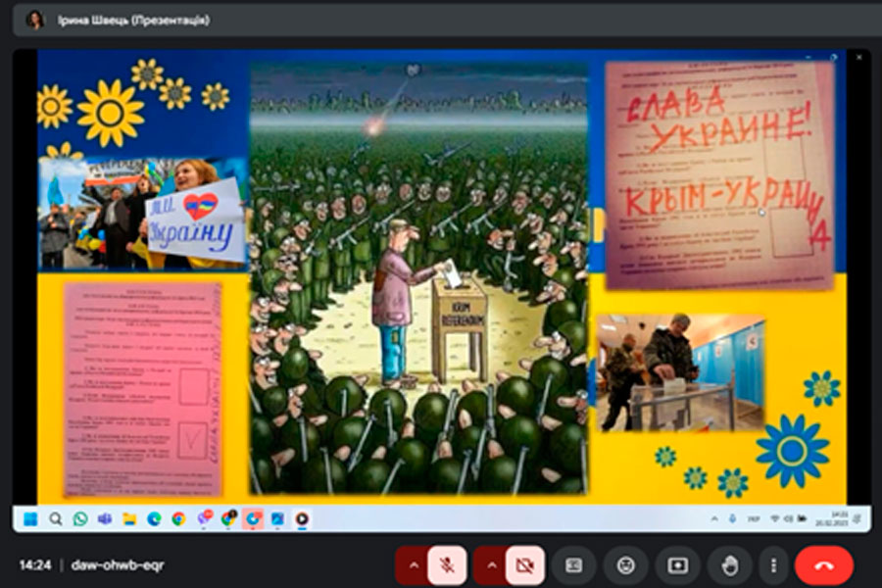Expand video settings arrow beside camera
This screenshot has width=882, height=588.
[x=491, y=565]
